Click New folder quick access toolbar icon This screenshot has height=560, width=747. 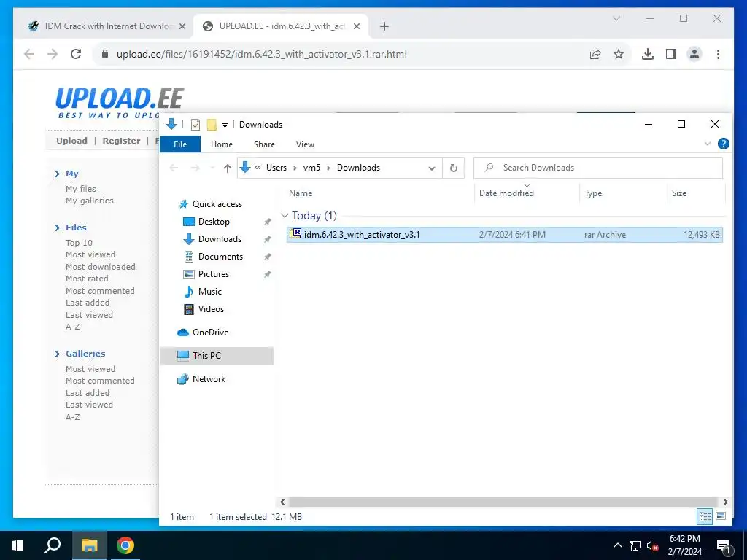[212, 125]
